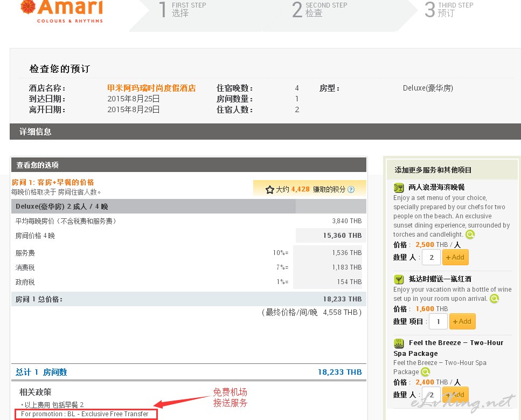Screen dimensions: 521x420
Task: Select the 以上费用 包括早餐 2 policy line
Action: 54,405
